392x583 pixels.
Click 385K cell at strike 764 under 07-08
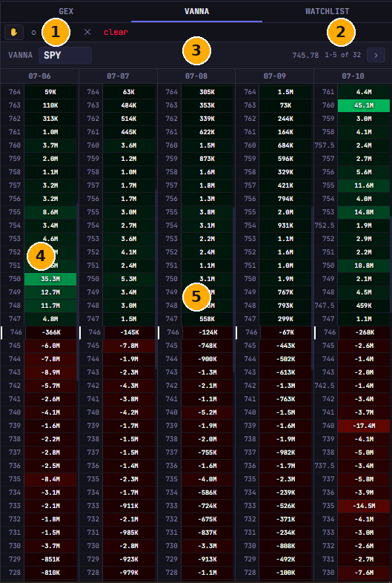pyautogui.click(x=207, y=92)
